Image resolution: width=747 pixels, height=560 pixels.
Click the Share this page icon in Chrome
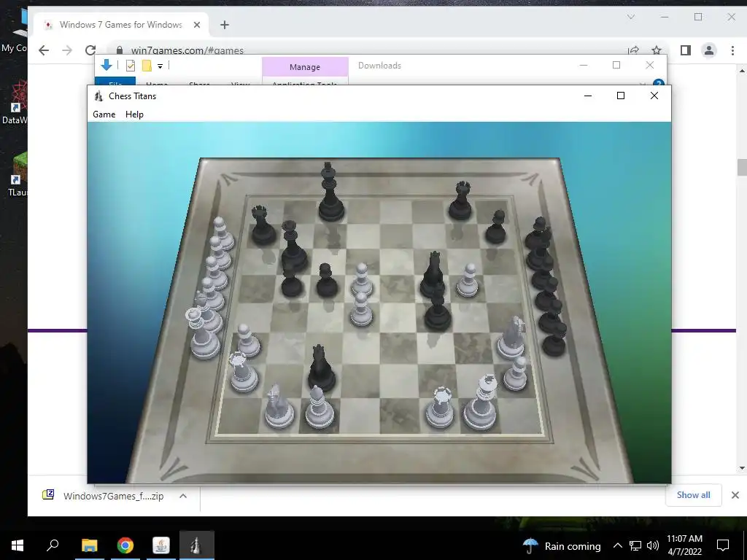pyautogui.click(x=634, y=50)
